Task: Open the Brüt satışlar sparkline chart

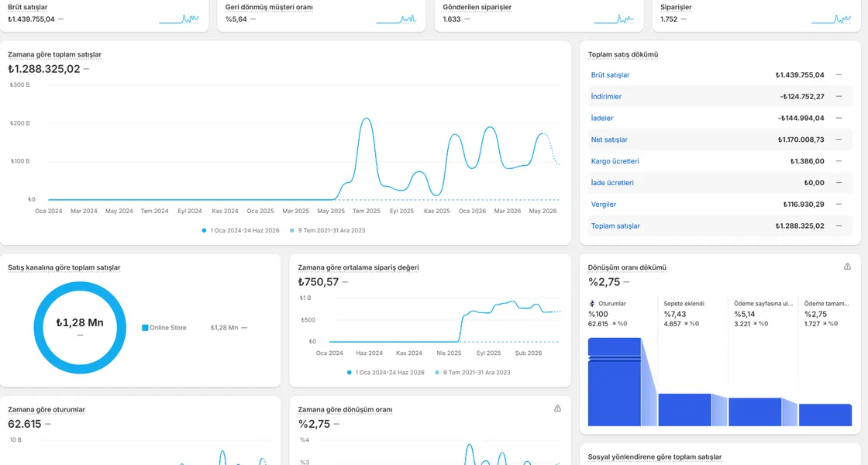Action: pos(179,19)
